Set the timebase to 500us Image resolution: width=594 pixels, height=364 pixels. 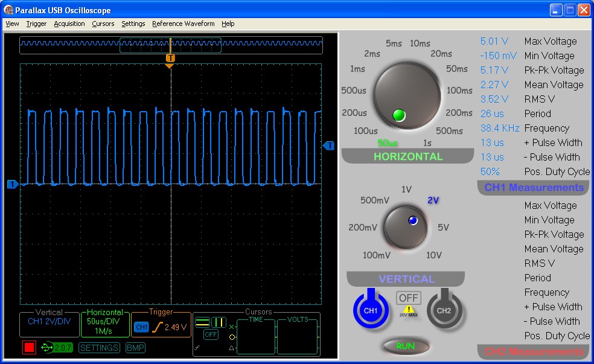pyautogui.click(x=354, y=91)
